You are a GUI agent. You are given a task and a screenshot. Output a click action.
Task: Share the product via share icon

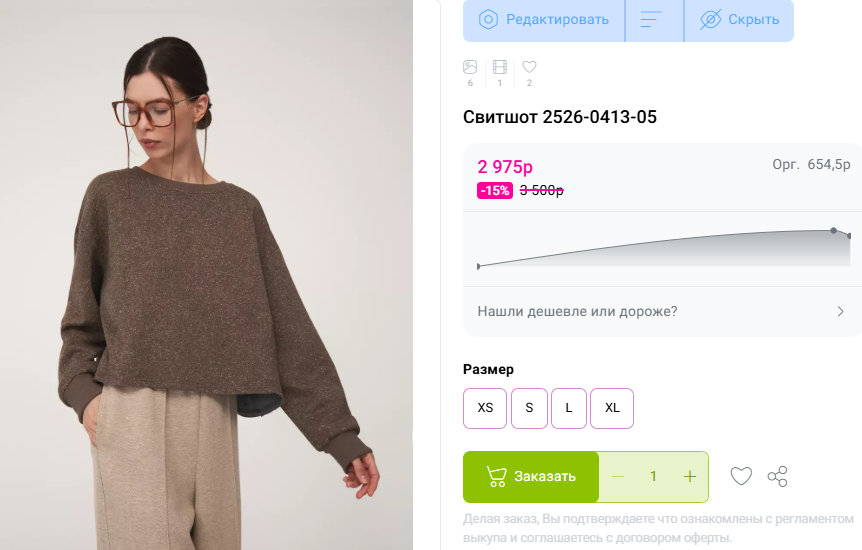(x=777, y=476)
